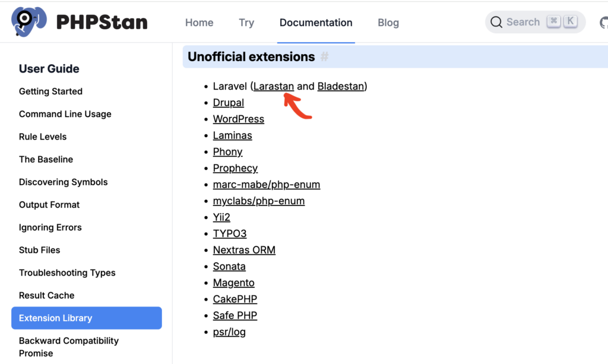Open the Bladestan extension link
This screenshot has width=608, height=364.
pyautogui.click(x=341, y=86)
